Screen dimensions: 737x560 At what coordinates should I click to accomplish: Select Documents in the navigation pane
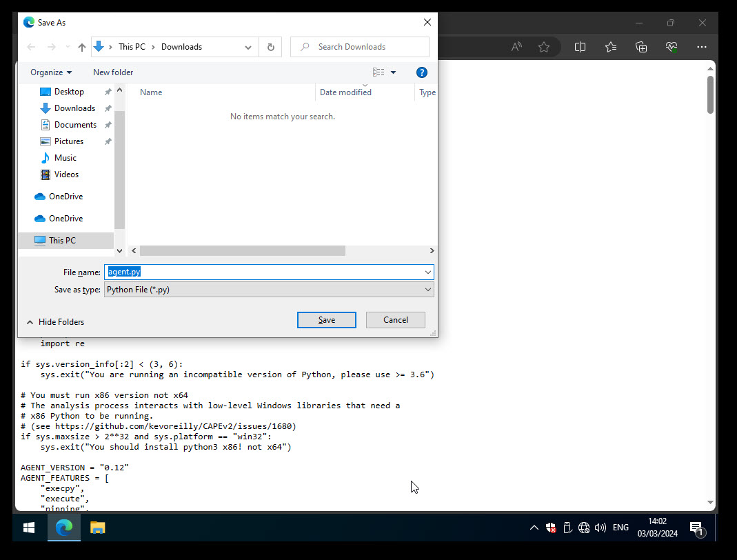(x=75, y=125)
